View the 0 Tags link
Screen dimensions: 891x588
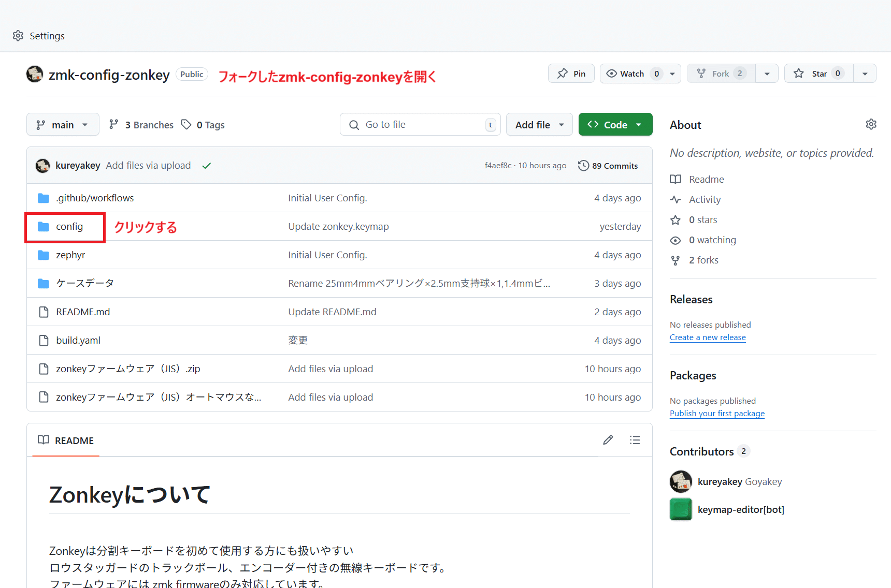[x=203, y=125]
